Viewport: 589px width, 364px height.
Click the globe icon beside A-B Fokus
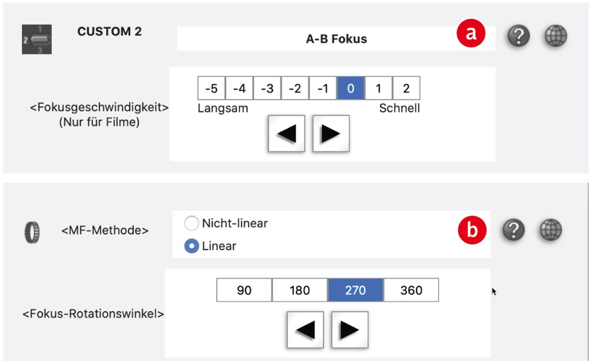(x=554, y=36)
